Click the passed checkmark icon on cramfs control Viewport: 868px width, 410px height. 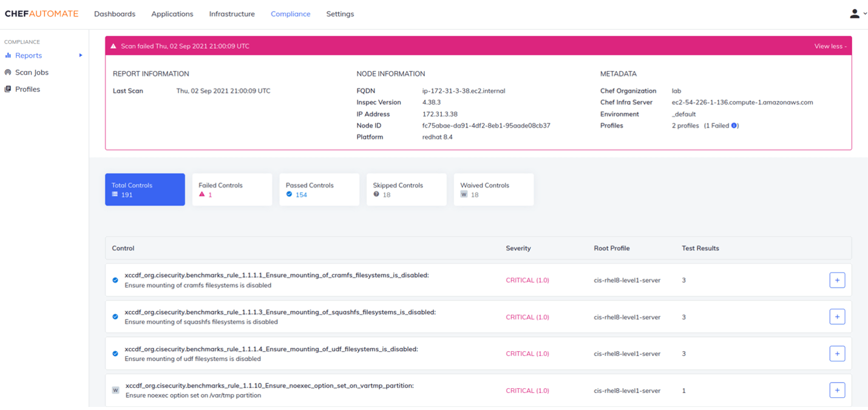click(115, 280)
